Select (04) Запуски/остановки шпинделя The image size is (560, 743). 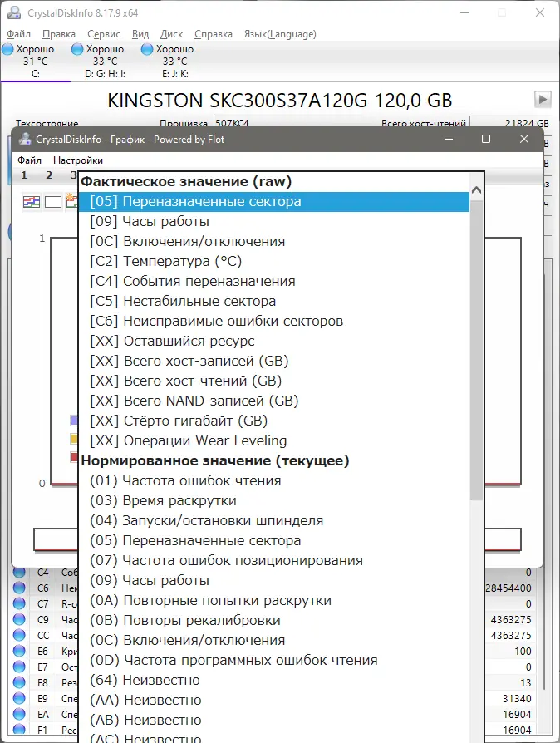pyautogui.click(x=274, y=521)
